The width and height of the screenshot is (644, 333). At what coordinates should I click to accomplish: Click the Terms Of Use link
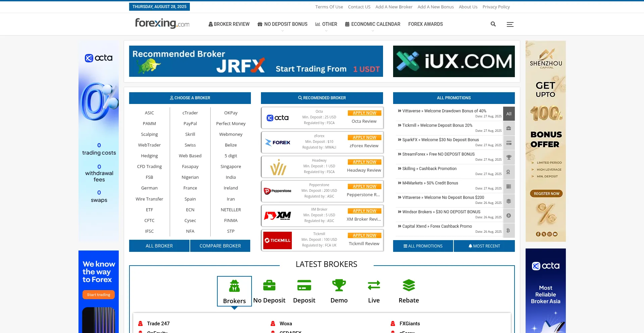pyautogui.click(x=329, y=7)
